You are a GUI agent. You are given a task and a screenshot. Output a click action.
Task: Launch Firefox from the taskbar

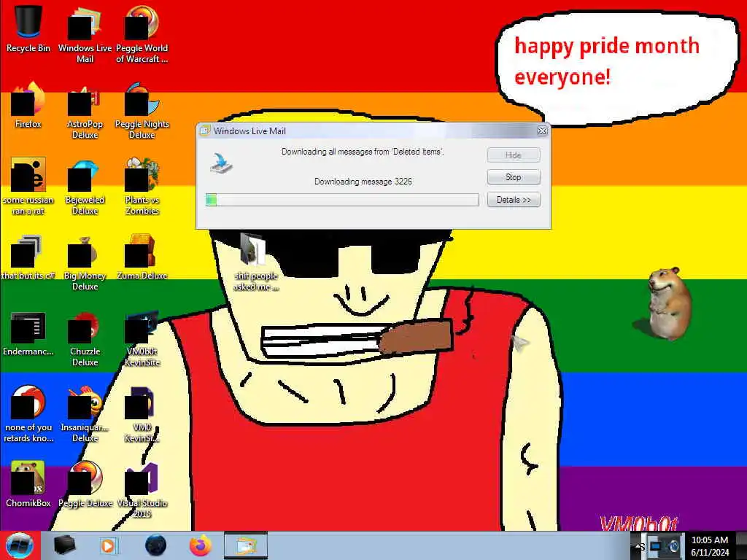201,545
